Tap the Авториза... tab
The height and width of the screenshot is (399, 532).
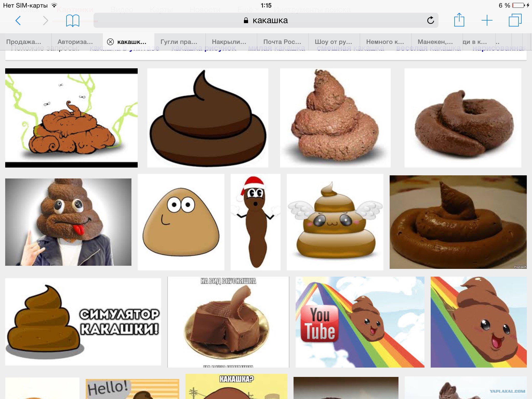click(x=75, y=42)
